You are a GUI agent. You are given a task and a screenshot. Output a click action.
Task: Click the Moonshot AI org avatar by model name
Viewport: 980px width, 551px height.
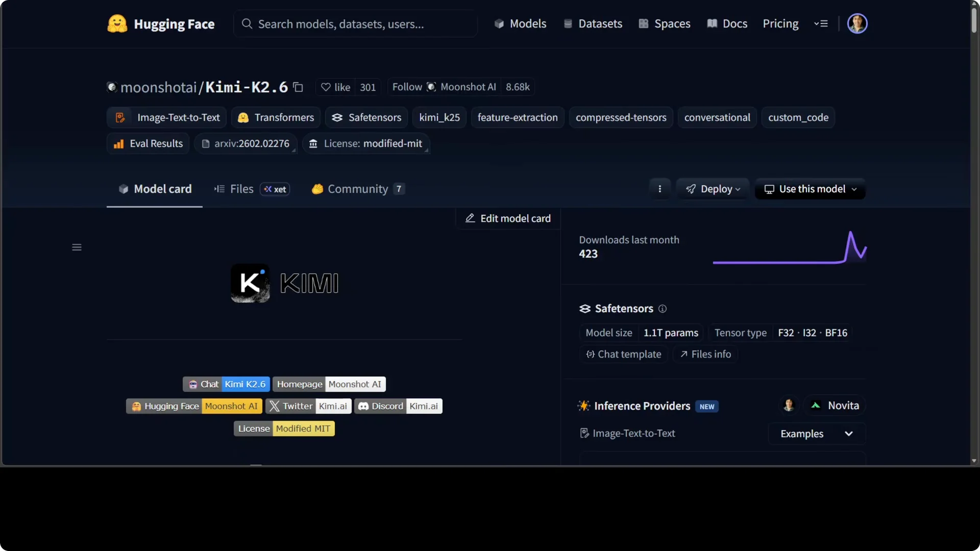[x=112, y=87]
